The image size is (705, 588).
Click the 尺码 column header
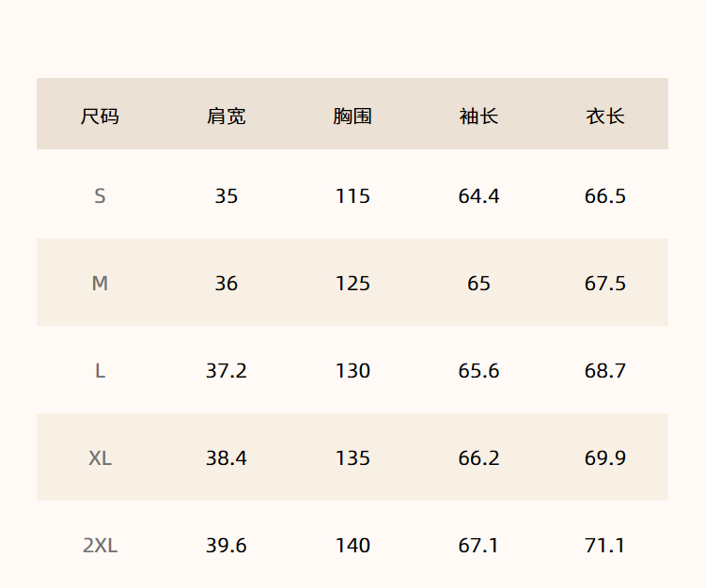click(100, 116)
